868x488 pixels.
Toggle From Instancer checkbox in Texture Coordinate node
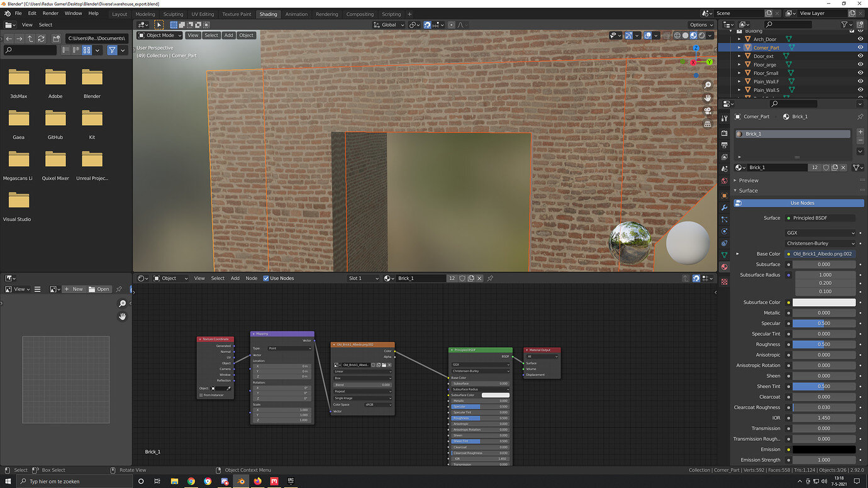point(201,395)
